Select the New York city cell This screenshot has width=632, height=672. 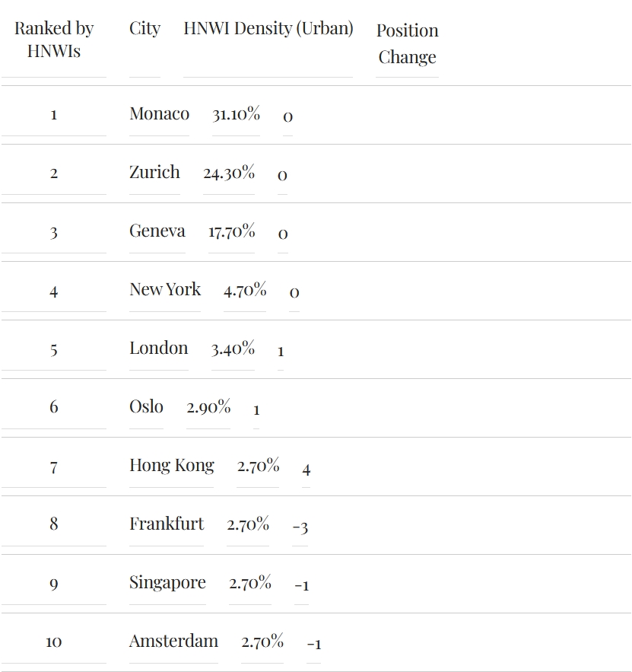165,290
